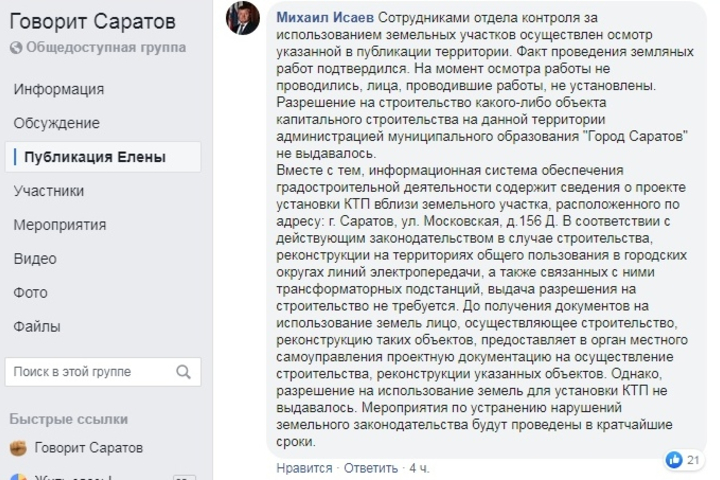Open the Файлы section
Viewport: 720px width, 480px height.
pos(37,327)
